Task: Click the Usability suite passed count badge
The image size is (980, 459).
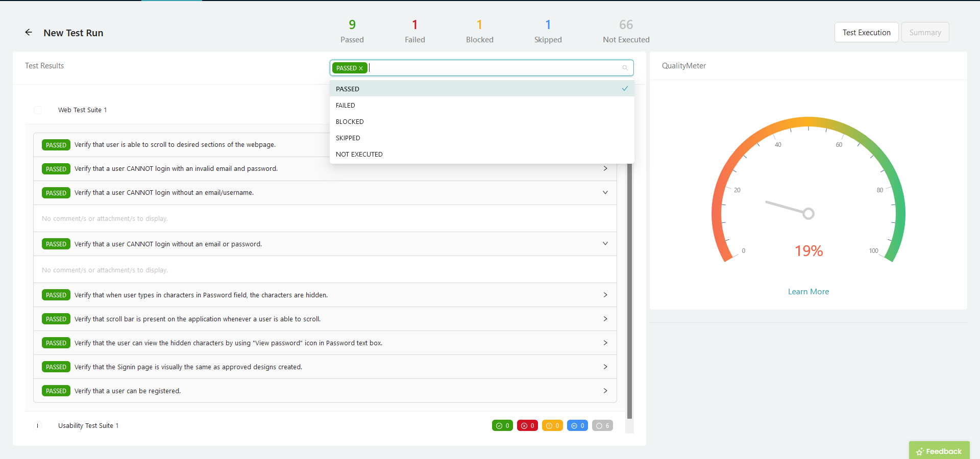Action: (502, 425)
